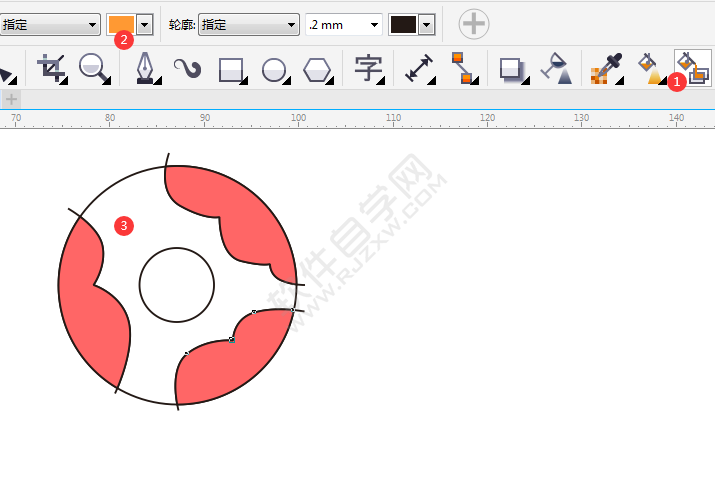715x487 pixels.
Task: Select the Zoom magnifier tool
Action: pos(94,69)
